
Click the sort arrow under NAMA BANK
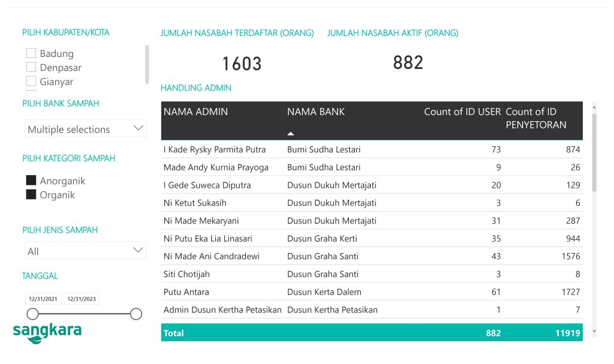click(291, 133)
